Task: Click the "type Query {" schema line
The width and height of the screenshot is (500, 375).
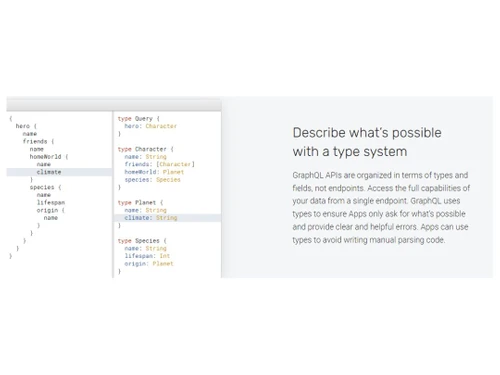Action: click(139, 119)
